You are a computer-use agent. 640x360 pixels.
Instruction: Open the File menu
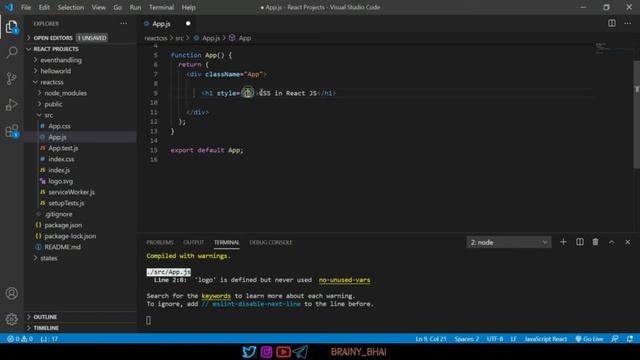26,7
